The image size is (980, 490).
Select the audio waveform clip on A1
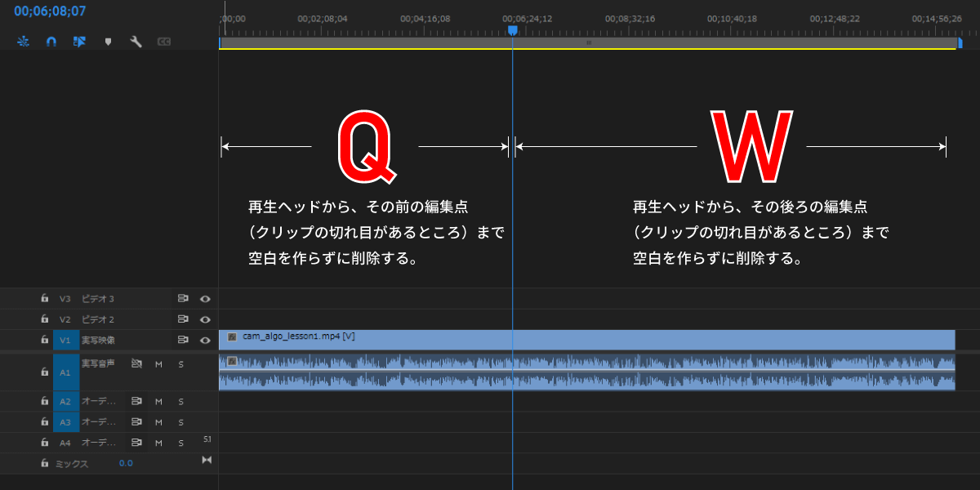587,372
